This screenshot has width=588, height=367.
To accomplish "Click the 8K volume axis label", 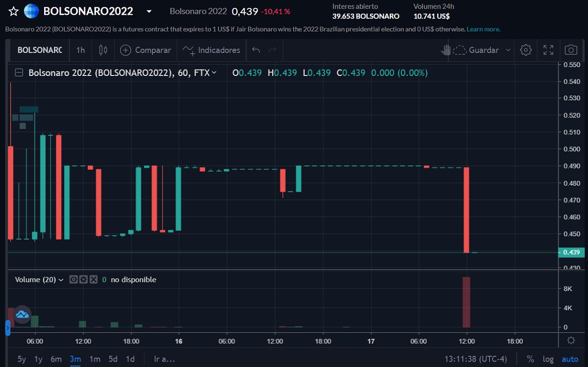I will tap(568, 289).
